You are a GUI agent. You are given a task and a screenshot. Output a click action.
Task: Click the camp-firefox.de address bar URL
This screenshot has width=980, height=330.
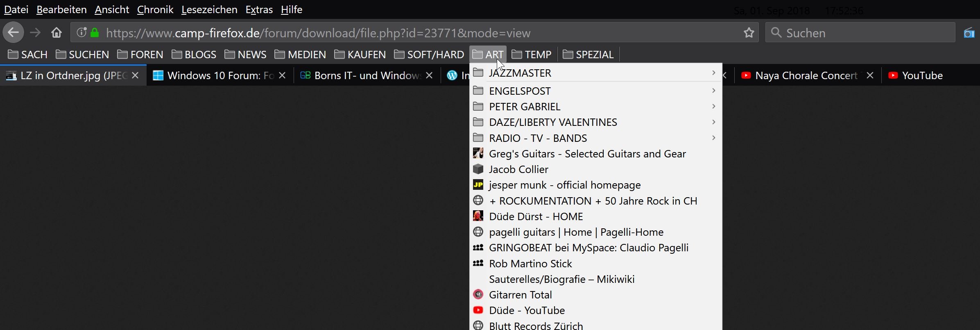(x=318, y=33)
